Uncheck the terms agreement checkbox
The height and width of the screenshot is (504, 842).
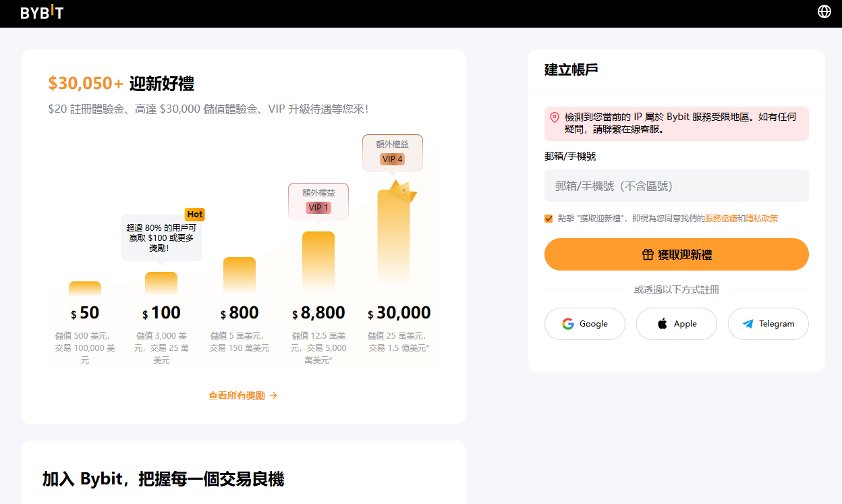[x=549, y=219]
